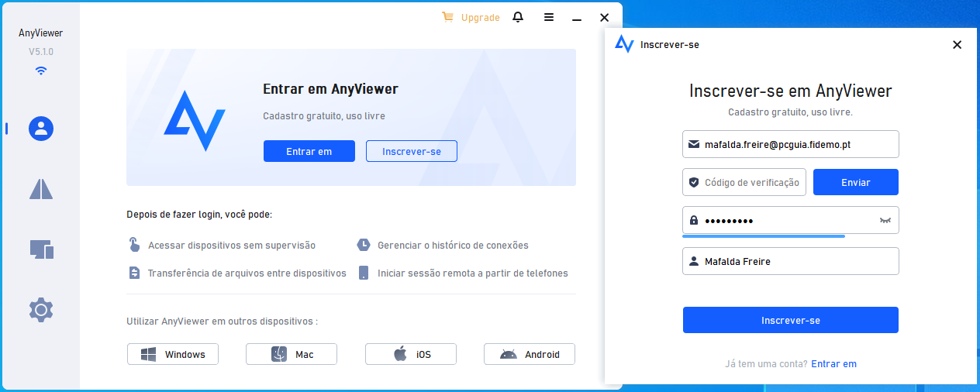Click the Upgrade link
Viewport: 980px width, 392px height.
click(481, 18)
